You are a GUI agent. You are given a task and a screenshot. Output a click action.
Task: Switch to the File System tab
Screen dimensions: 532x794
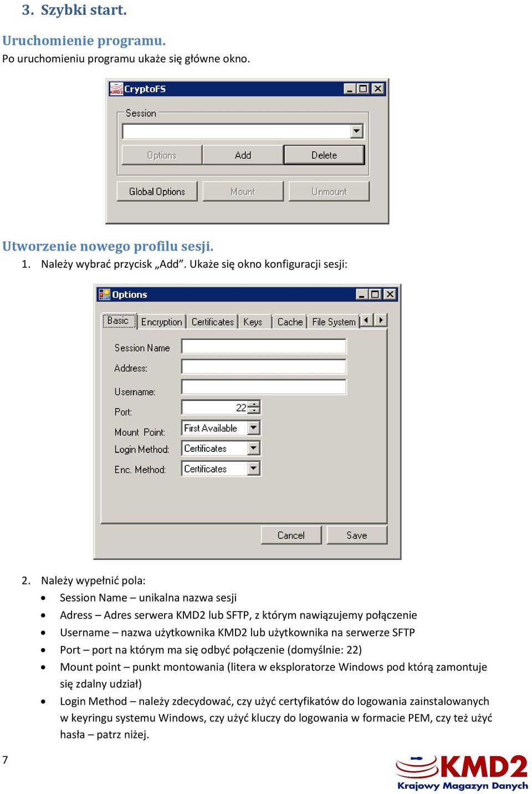tap(334, 322)
